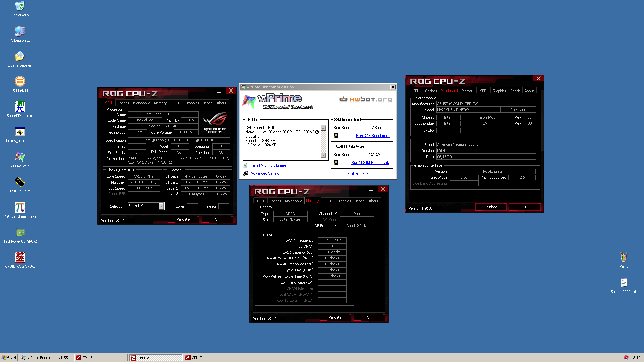
Task: Switch to CPU tab in the Memory CPU-Z window
Action: 260,201
